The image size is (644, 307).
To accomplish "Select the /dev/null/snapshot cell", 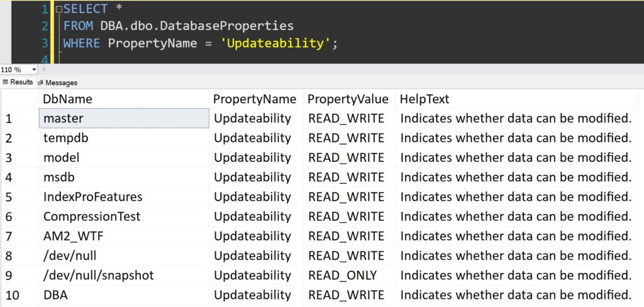I will tap(124, 275).
